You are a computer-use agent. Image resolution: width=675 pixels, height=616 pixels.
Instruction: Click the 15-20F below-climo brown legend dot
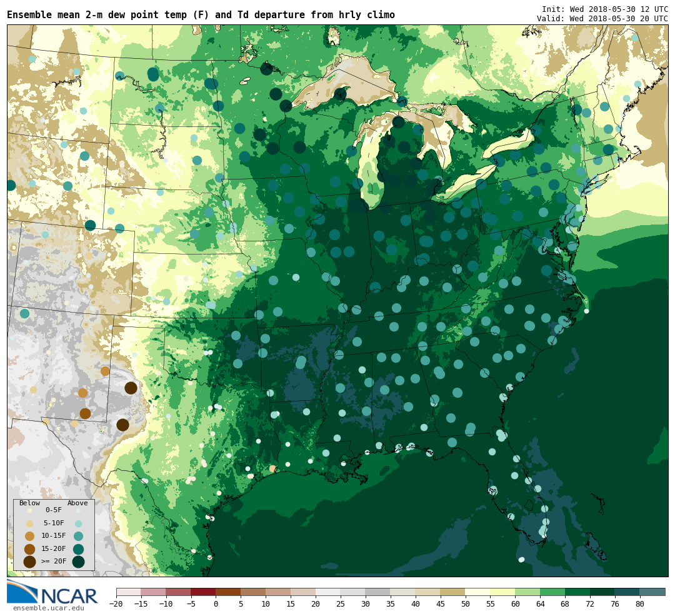[x=30, y=549]
